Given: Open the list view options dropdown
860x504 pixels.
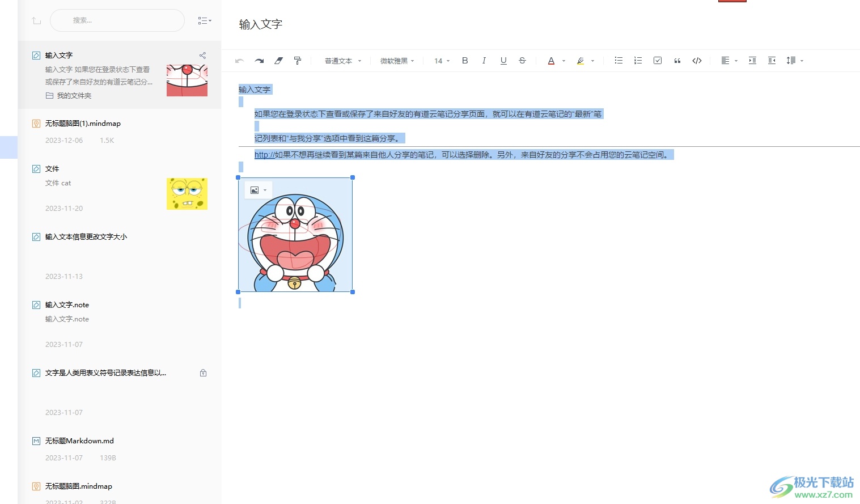Looking at the screenshot, I should click(205, 20).
